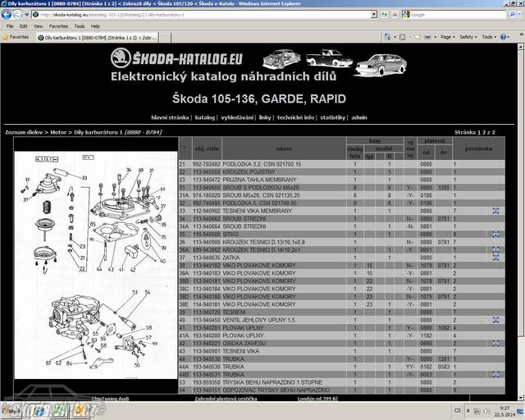Click the empty New Tab button

(x=165, y=38)
